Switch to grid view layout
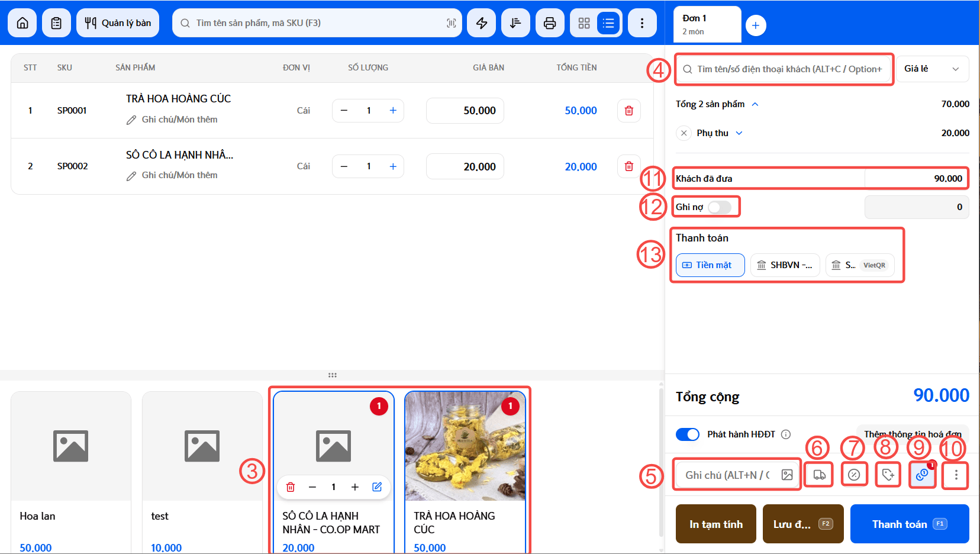 click(584, 23)
